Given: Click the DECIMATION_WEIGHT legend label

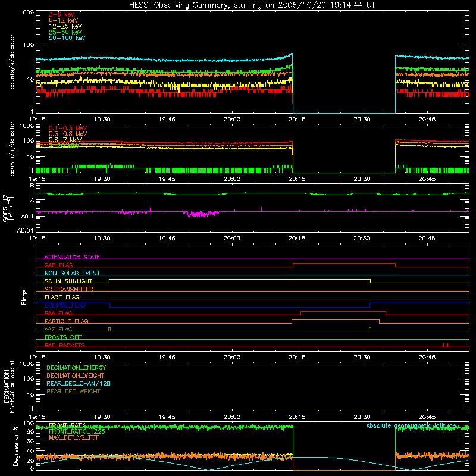Looking at the screenshot, I should click(x=76, y=375).
